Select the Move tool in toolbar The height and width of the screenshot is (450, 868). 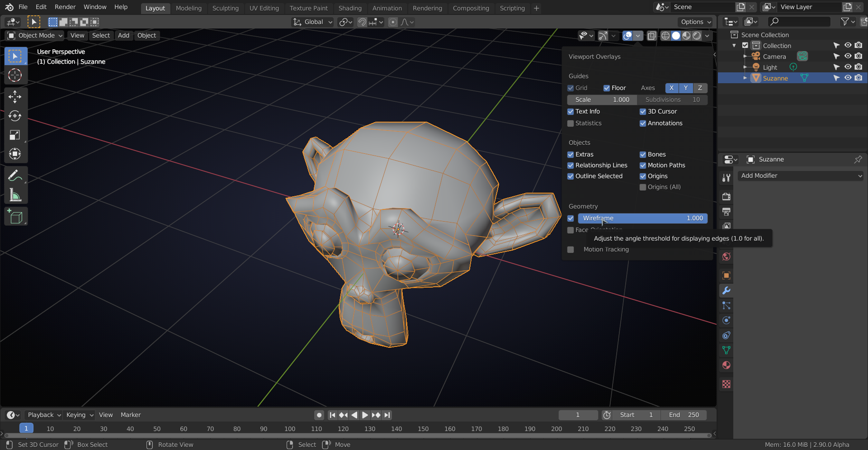(15, 97)
